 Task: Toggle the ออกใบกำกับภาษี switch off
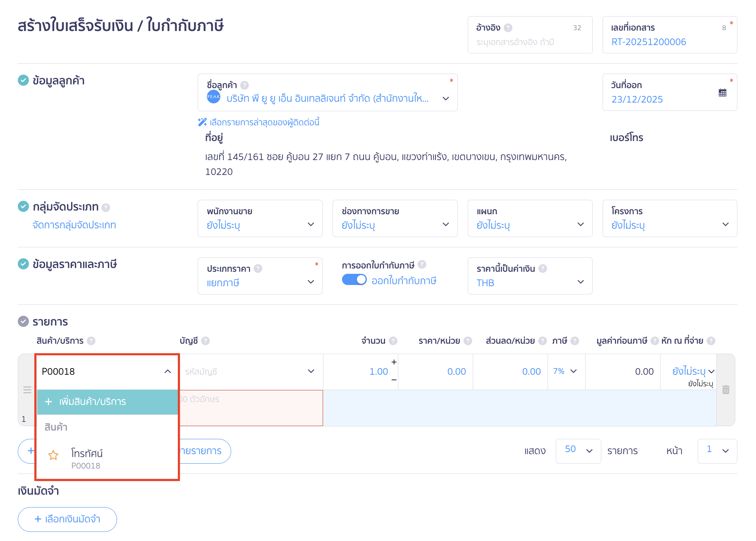[x=354, y=280]
